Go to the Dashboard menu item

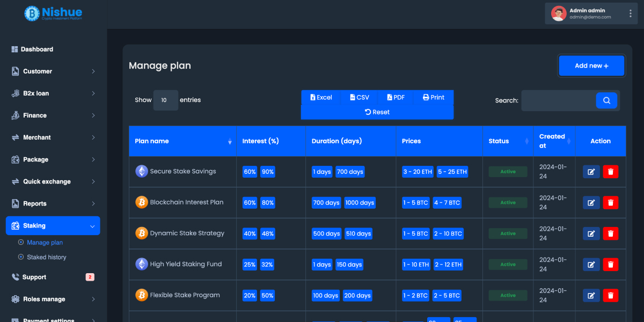37,49
